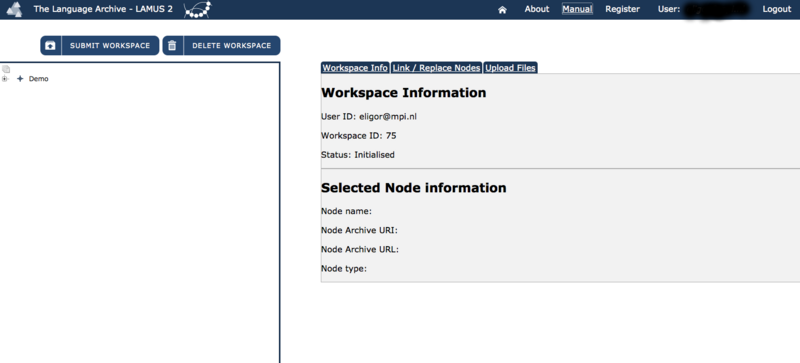Click the User: label in the header
Viewport: 800px width, 363px height.
[x=669, y=9]
